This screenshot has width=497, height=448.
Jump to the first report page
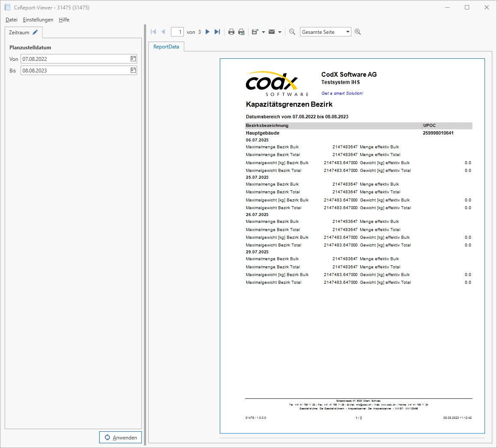[x=153, y=31]
